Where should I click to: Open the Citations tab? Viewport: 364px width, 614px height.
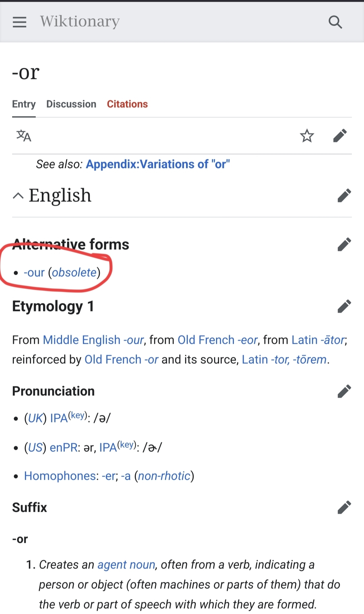pos(127,104)
